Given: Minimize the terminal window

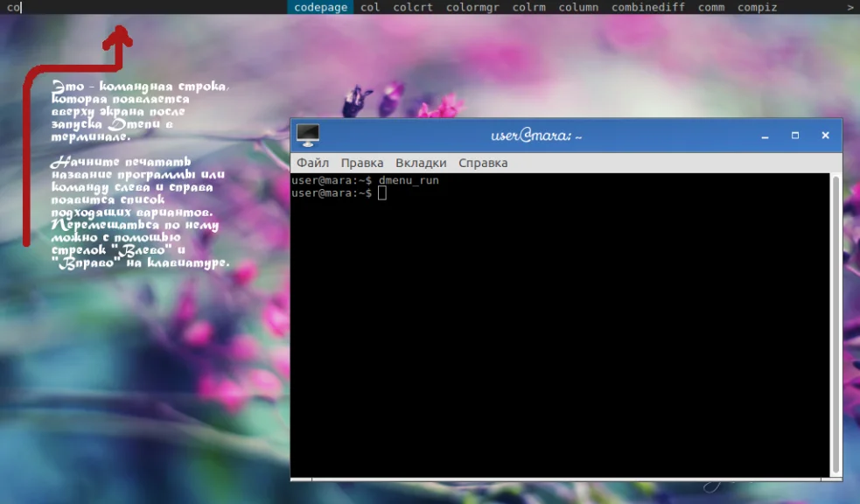Looking at the screenshot, I should [766, 136].
